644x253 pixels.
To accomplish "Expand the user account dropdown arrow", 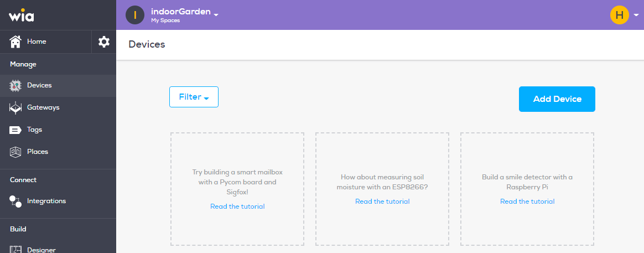I will click(636, 15).
